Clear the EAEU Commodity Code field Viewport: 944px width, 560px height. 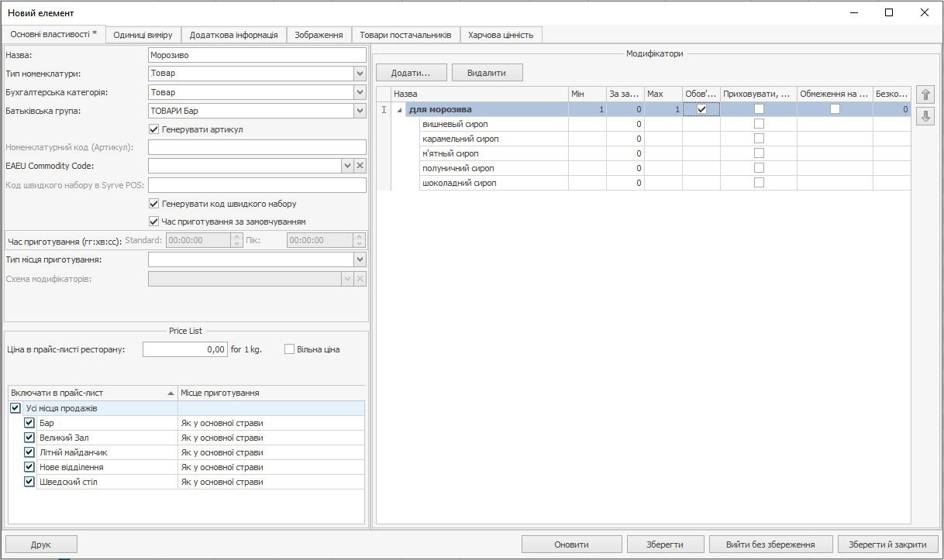[360, 166]
